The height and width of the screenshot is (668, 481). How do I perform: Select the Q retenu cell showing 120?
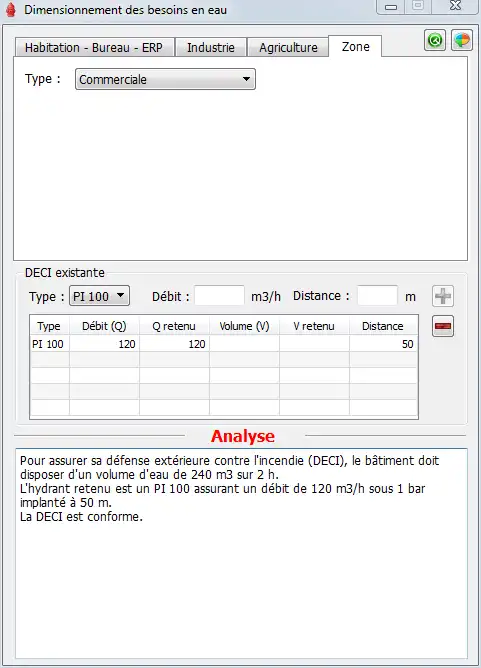pos(174,344)
